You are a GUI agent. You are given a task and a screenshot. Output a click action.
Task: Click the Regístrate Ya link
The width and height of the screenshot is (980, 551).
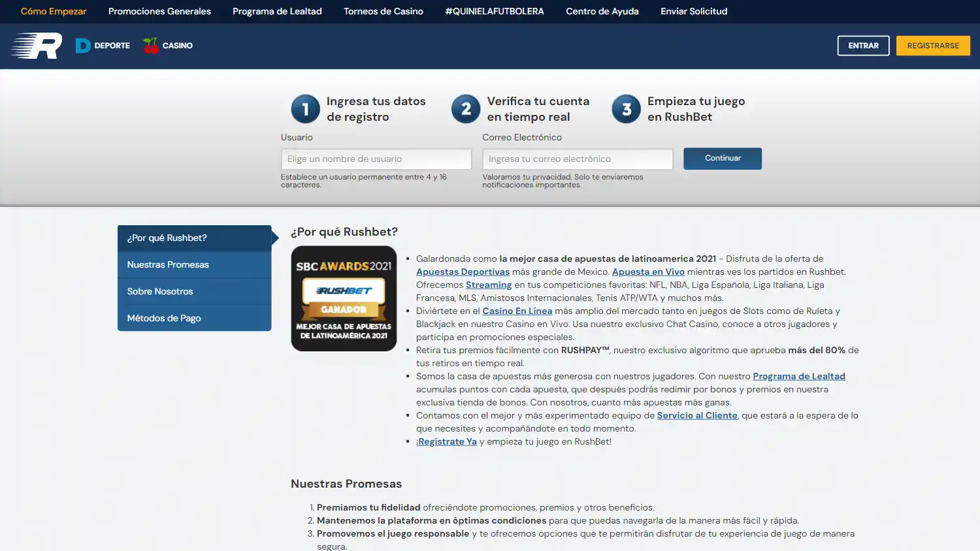click(448, 441)
